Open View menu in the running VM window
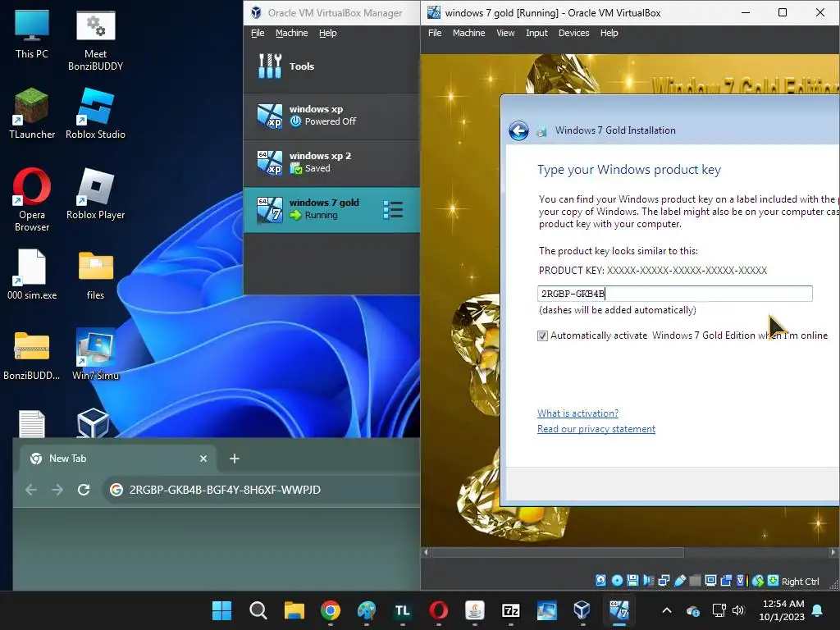The width and height of the screenshot is (840, 630). 505,33
